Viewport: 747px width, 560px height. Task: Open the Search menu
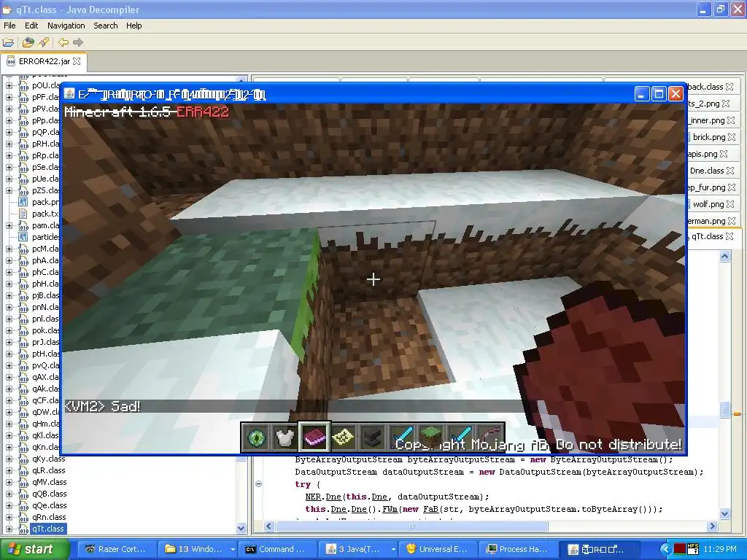(x=105, y=26)
